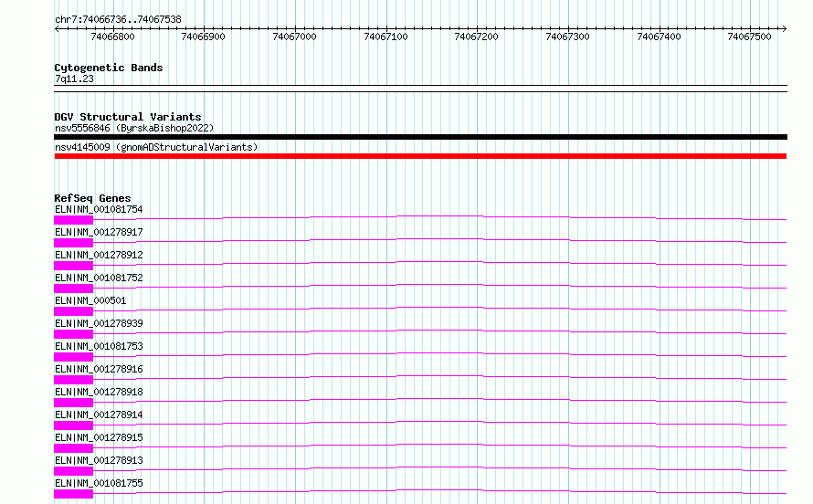Select transcript ELN|NM_001278913 label

(99, 460)
